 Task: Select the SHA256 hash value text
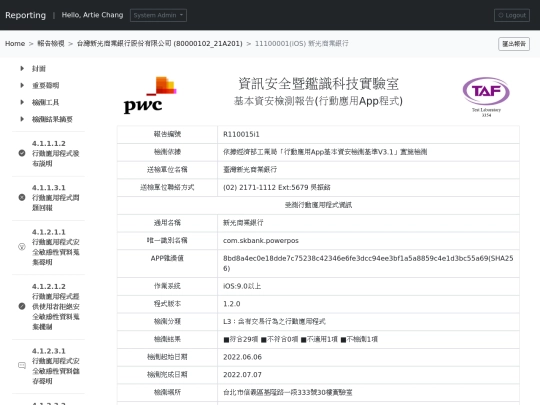(368, 263)
